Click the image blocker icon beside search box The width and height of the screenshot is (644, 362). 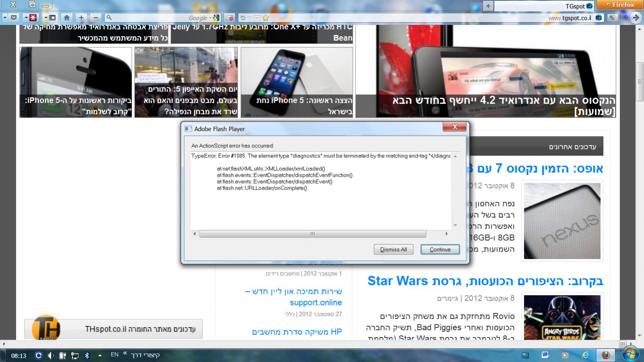pyautogui.click(x=230, y=18)
